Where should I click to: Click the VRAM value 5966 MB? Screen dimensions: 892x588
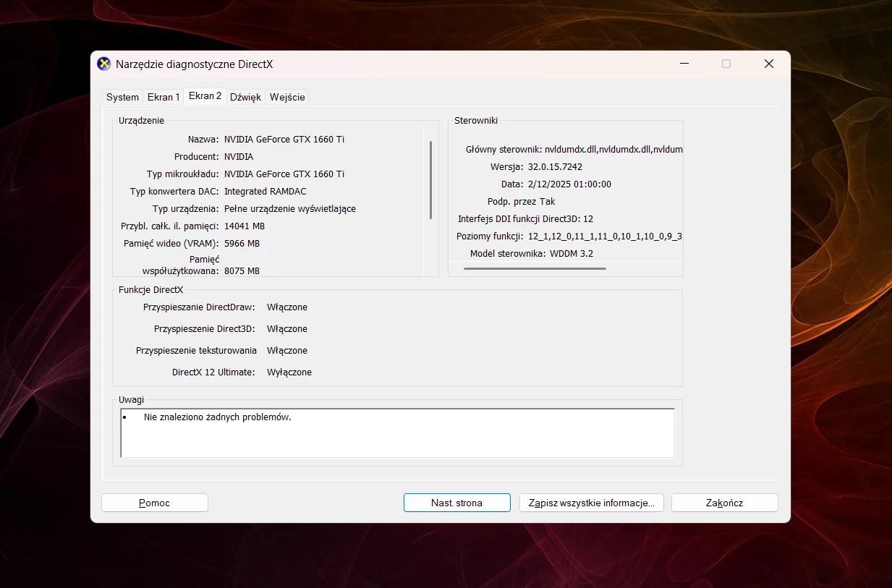pos(242,243)
